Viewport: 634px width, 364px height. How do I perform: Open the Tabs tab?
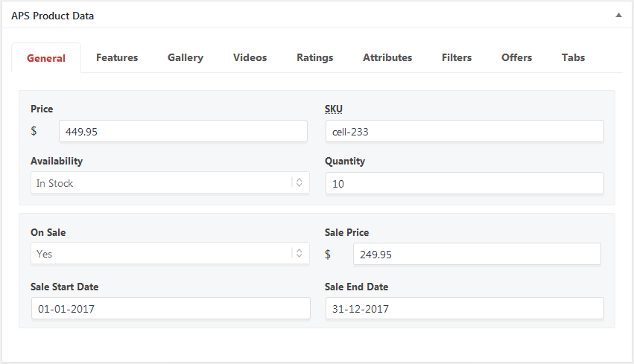point(573,58)
